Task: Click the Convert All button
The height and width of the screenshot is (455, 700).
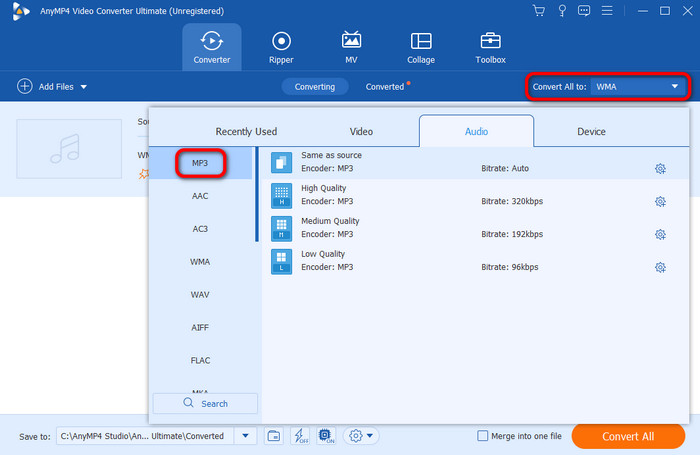Action: 628,436
